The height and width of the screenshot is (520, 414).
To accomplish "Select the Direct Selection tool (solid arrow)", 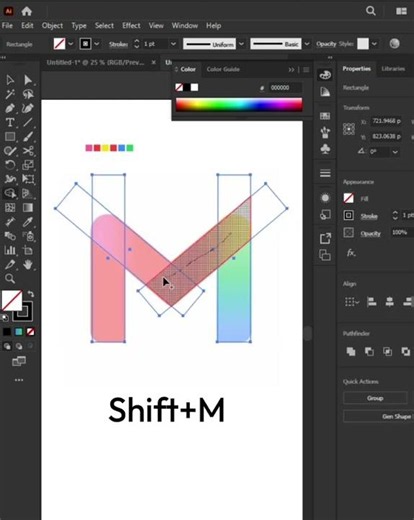I will 28,80.
